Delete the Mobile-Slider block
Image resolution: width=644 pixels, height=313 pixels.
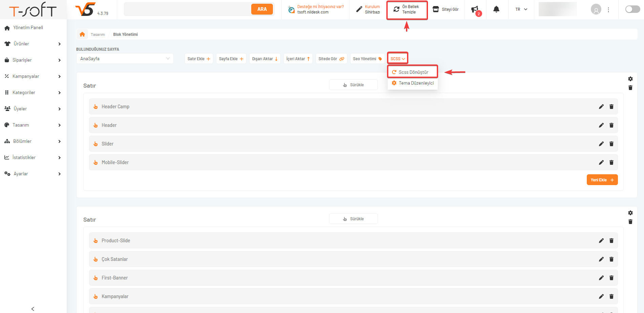[x=611, y=162]
